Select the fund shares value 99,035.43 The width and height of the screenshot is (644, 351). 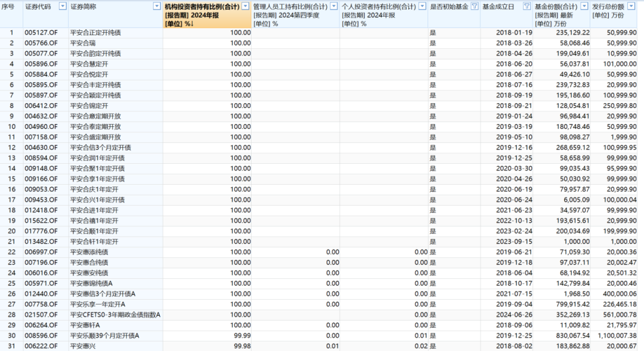[575, 168]
